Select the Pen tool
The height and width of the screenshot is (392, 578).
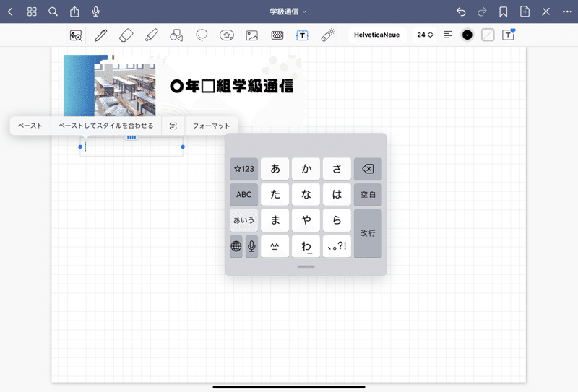(x=100, y=35)
